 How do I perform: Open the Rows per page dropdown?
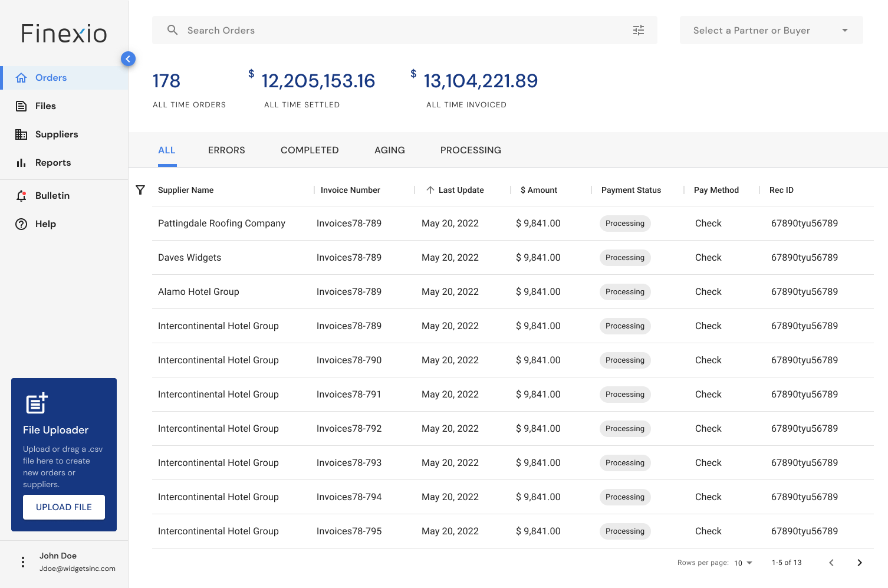pyautogui.click(x=743, y=563)
